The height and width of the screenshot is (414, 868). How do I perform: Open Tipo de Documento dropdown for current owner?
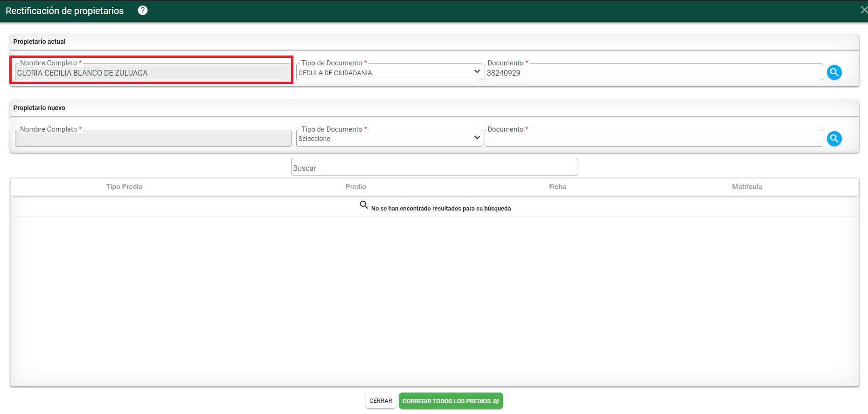point(389,72)
